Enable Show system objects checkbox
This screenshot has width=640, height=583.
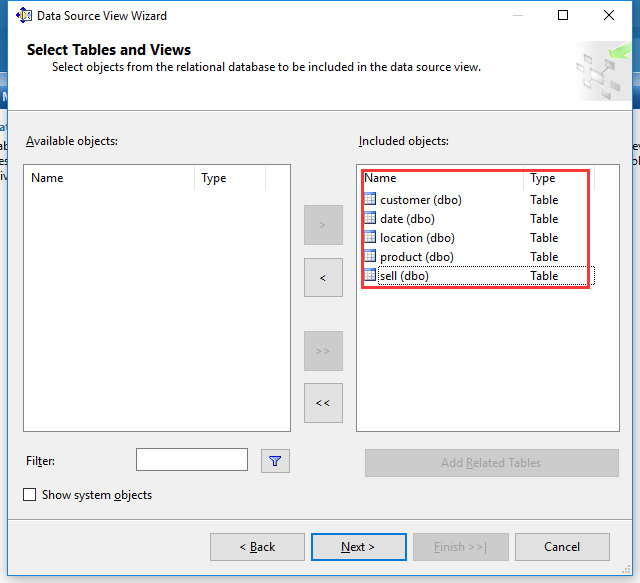pos(30,495)
